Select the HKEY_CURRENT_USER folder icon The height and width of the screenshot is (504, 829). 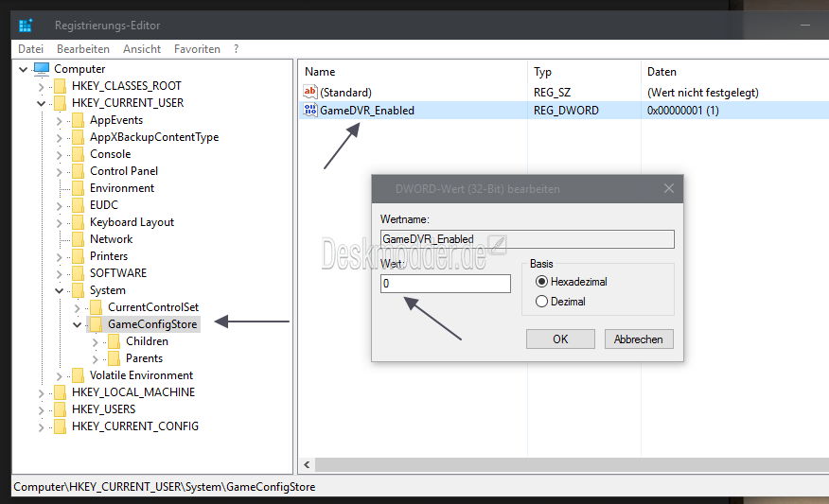[x=61, y=103]
